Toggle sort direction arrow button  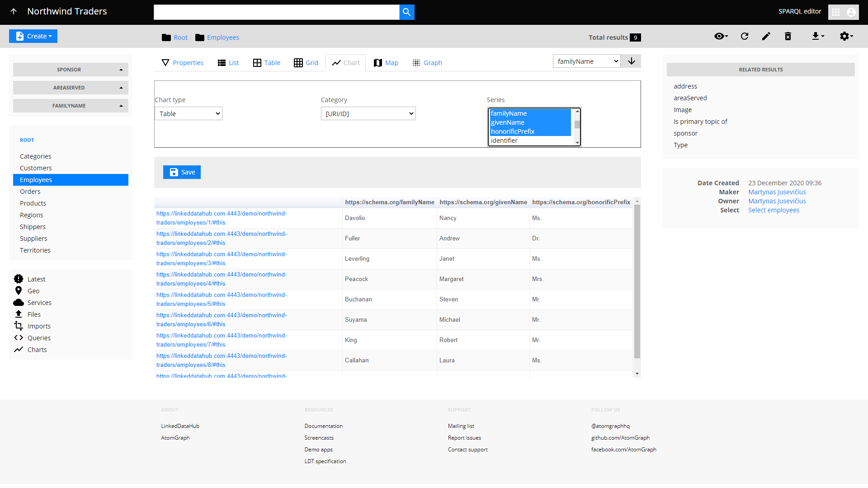631,61
